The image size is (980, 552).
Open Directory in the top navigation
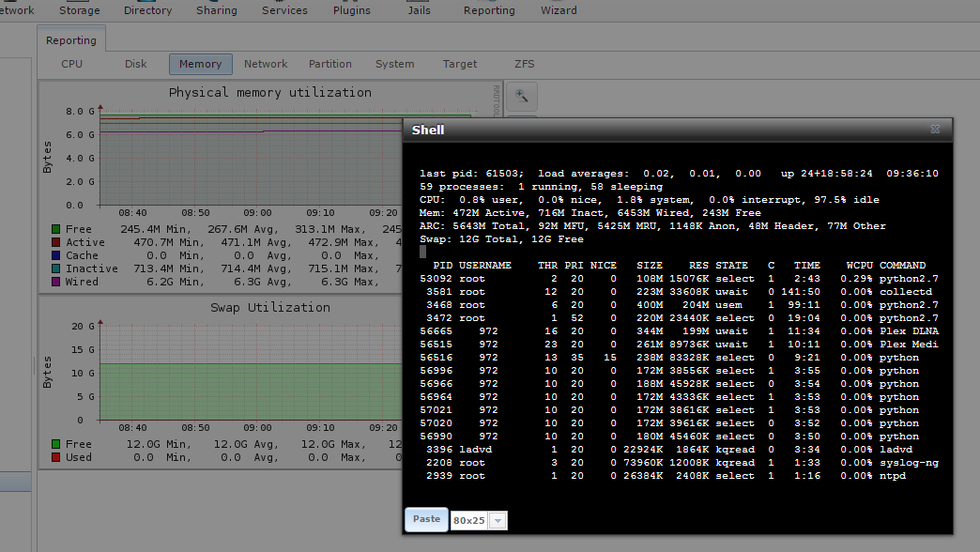pos(147,10)
